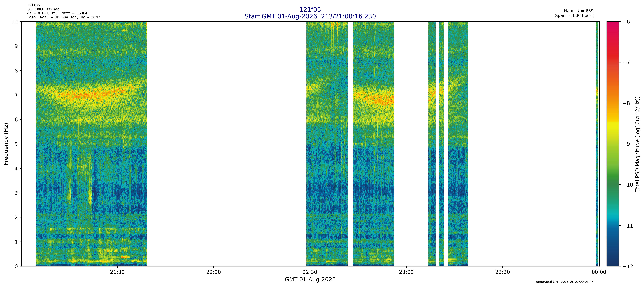
Task: Select the frequency axis tick label "5"
Action: (x=16, y=144)
